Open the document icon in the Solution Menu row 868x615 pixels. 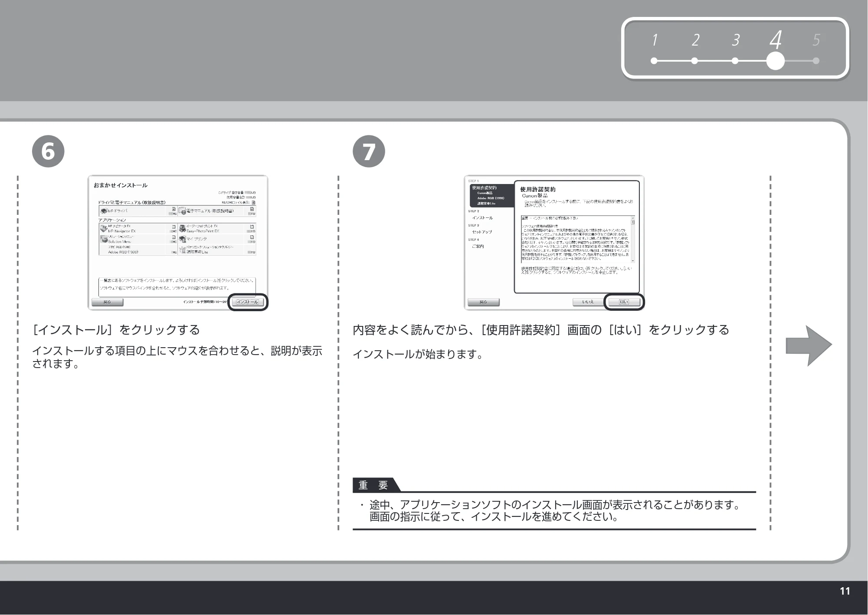click(x=174, y=237)
